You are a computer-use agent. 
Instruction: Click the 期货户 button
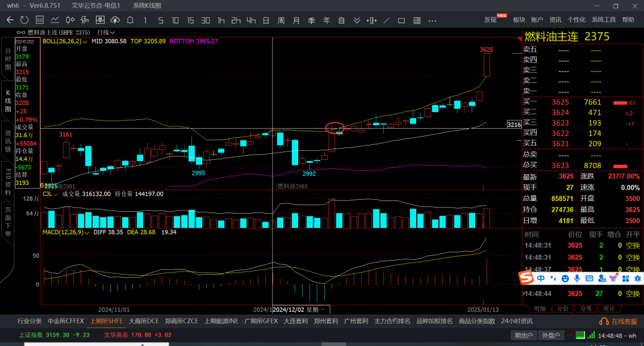pyautogui.click(x=524, y=335)
